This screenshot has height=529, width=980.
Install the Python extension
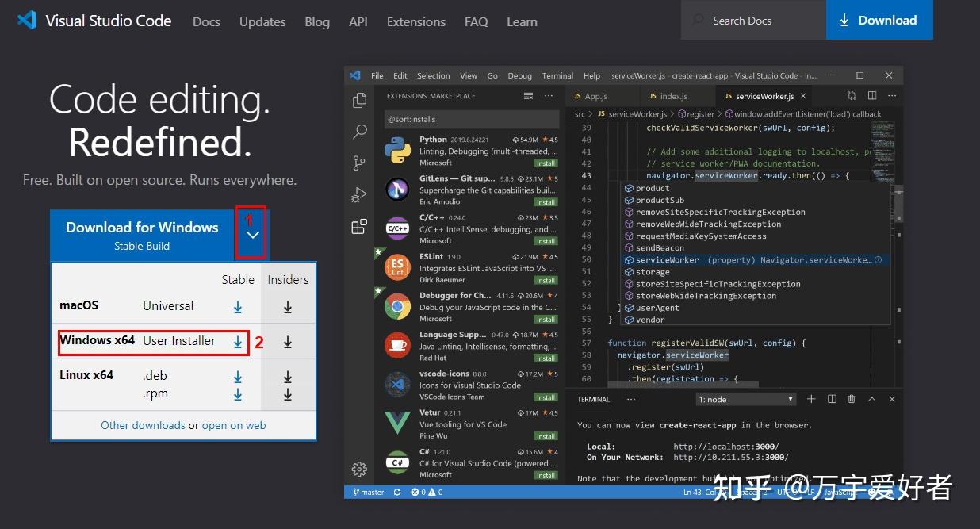(546, 163)
